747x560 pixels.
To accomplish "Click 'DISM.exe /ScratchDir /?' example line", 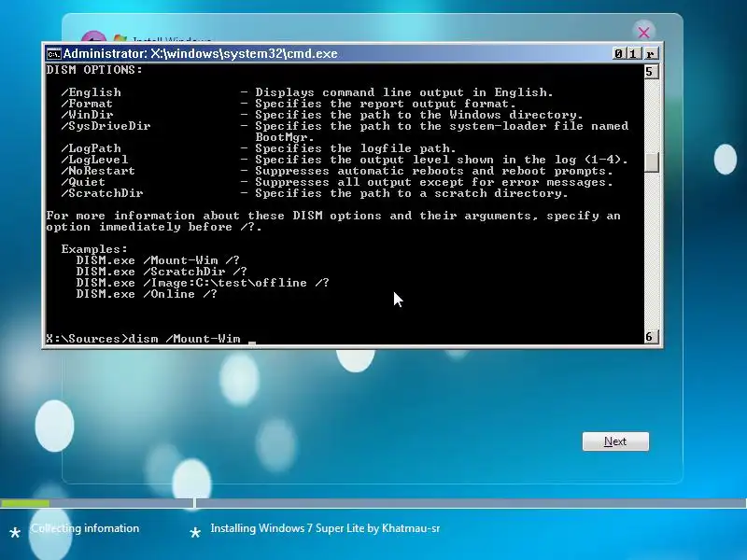I will click(162, 272).
